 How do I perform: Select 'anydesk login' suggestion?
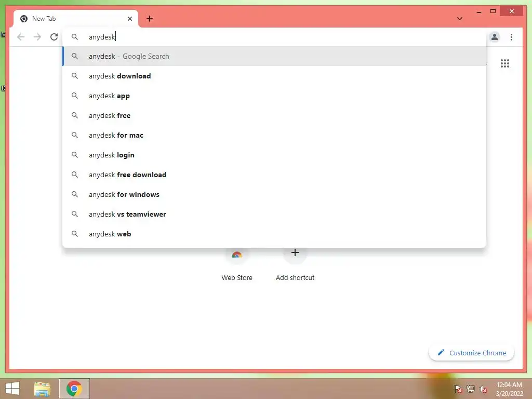point(274,155)
